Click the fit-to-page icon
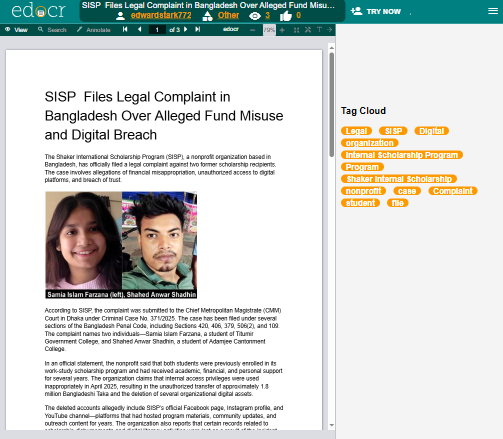Image resolution: width=503 pixels, height=439 pixels. click(x=296, y=30)
